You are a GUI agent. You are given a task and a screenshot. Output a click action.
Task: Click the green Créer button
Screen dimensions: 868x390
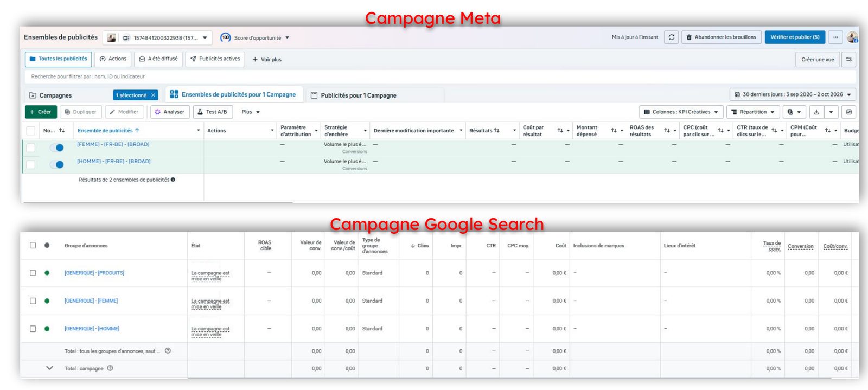pos(40,112)
